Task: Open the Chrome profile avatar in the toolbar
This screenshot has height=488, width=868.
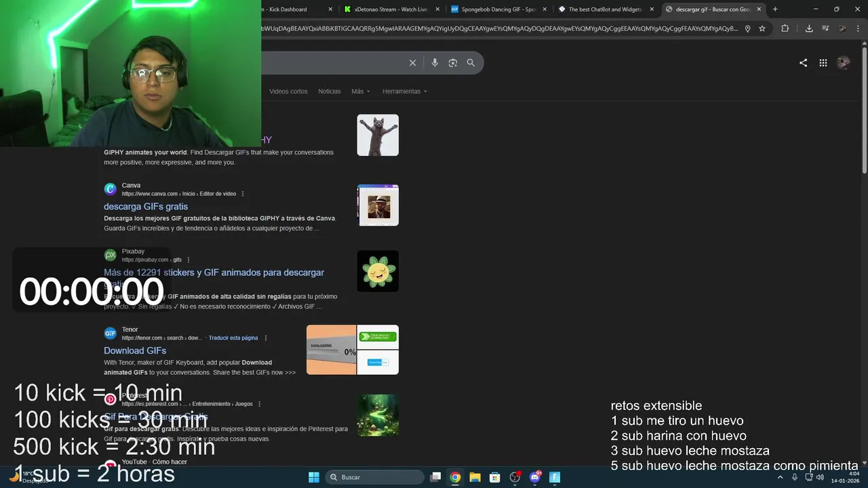Action: click(x=842, y=28)
